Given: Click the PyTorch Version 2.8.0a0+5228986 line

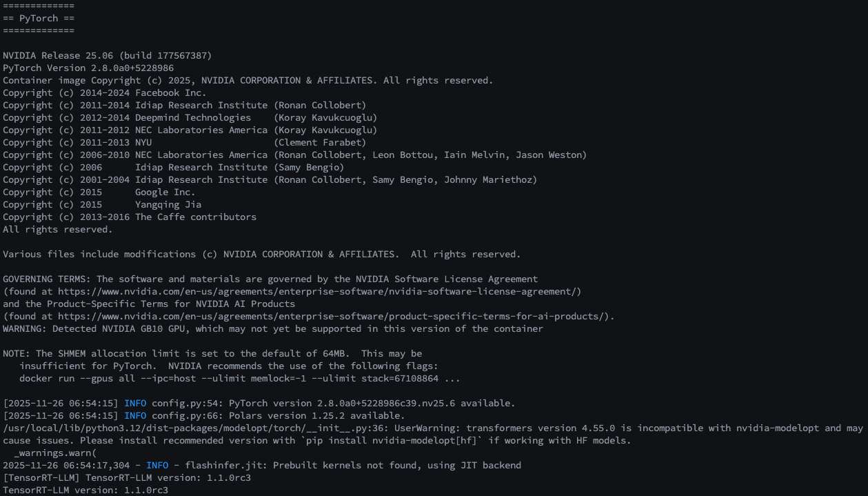Looking at the screenshot, I should pyautogui.click(x=88, y=68).
